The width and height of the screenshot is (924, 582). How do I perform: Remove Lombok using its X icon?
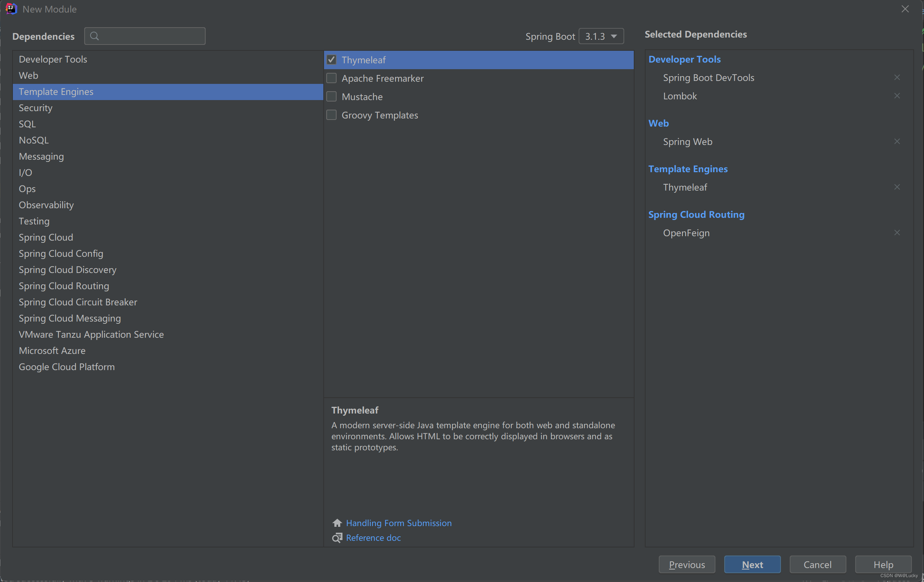[x=897, y=96]
